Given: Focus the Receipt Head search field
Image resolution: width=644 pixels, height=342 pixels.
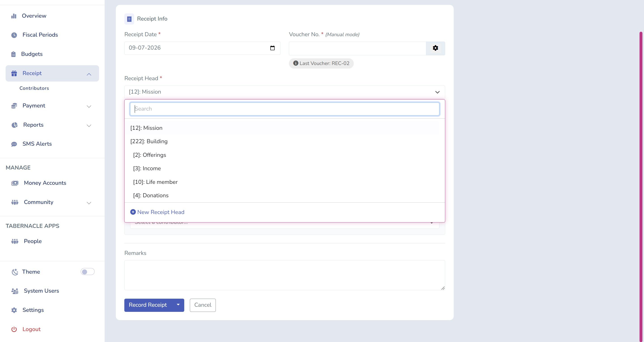Looking at the screenshot, I should pos(284,109).
